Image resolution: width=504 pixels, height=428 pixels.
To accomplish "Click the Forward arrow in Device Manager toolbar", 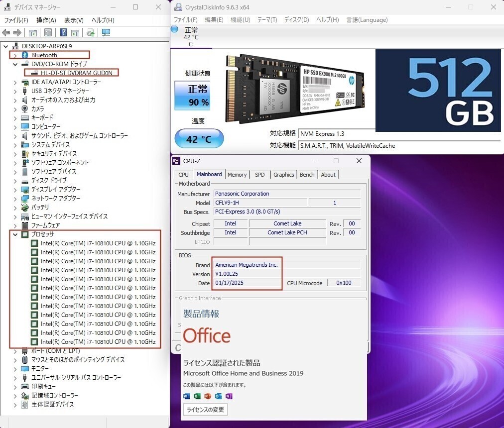I will pos(17,32).
